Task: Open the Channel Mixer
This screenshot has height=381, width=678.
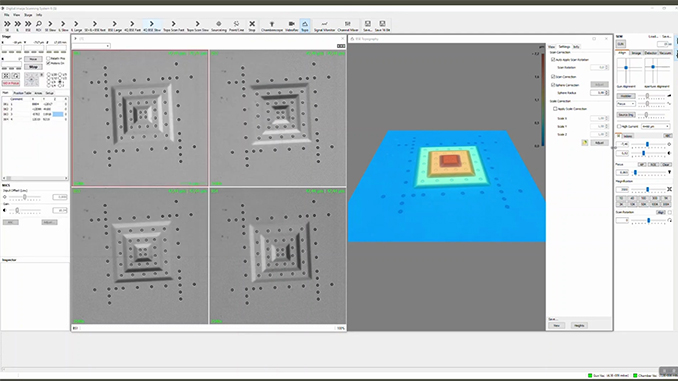Action: click(348, 26)
